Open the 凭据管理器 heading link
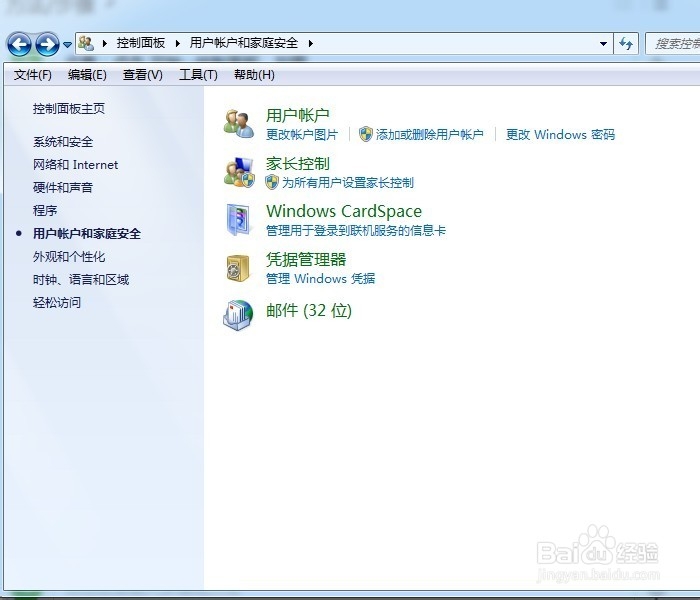 click(x=306, y=259)
